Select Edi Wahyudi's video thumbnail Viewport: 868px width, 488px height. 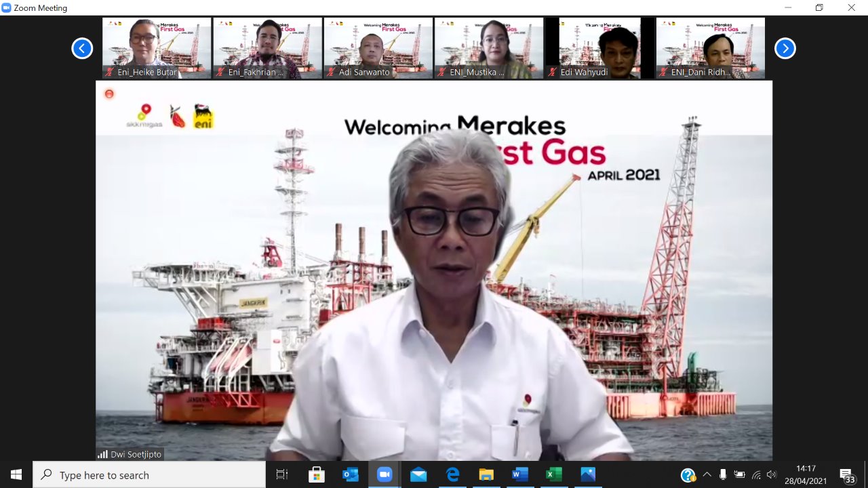coord(599,48)
